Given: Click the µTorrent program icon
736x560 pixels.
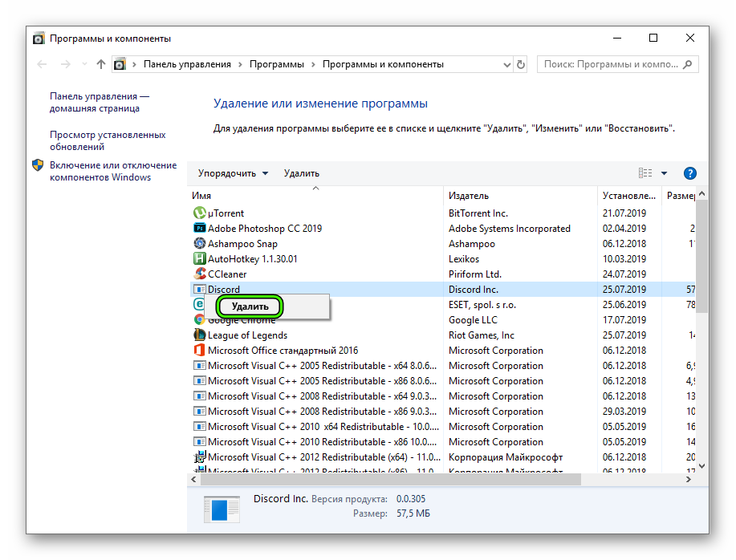Looking at the screenshot, I should point(200,213).
